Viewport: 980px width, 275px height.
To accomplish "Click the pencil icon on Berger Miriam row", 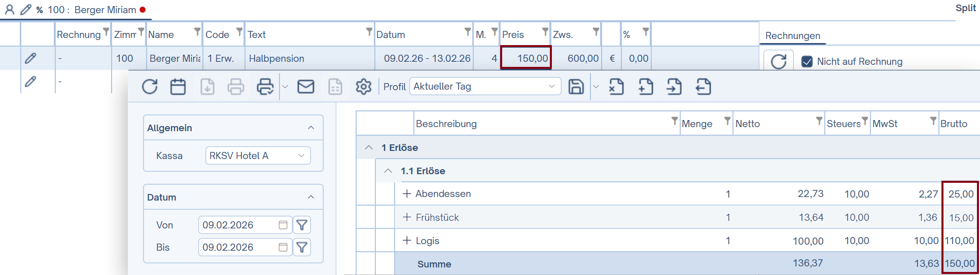I will click(x=30, y=58).
